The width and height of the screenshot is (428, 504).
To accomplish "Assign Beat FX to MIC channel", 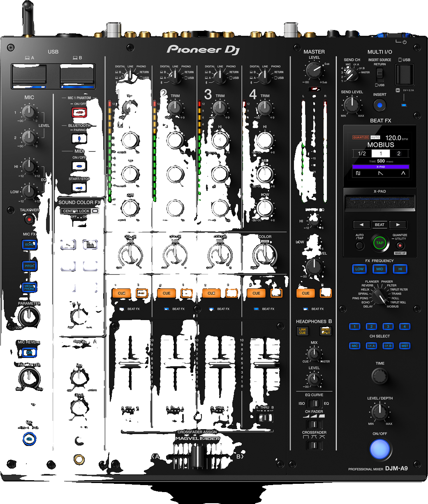I will point(354,346).
